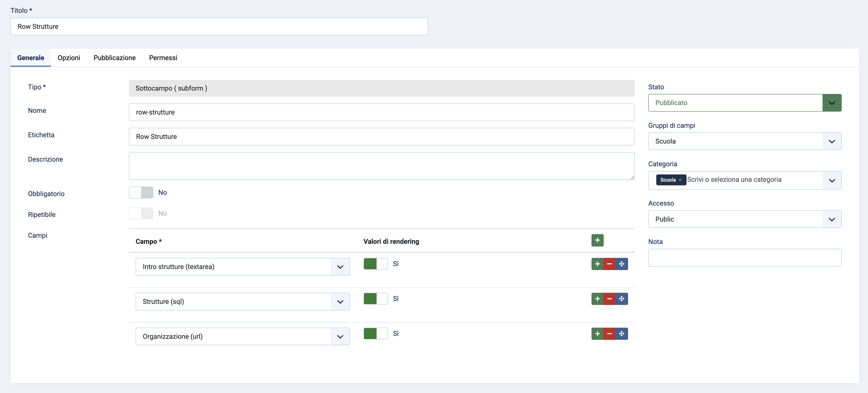Add row after Intro strutture field
This screenshot has height=393, width=868.
(597, 264)
